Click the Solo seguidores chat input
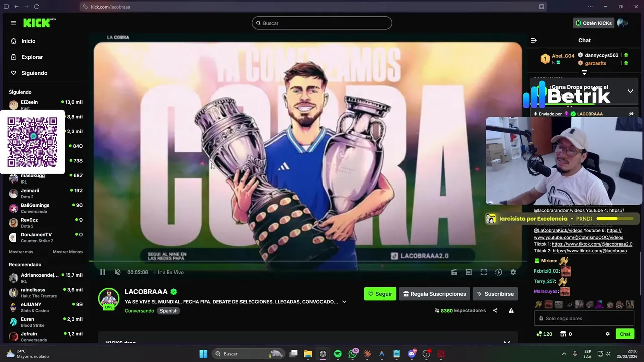This screenshot has width=644, height=362. tap(584, 318)
